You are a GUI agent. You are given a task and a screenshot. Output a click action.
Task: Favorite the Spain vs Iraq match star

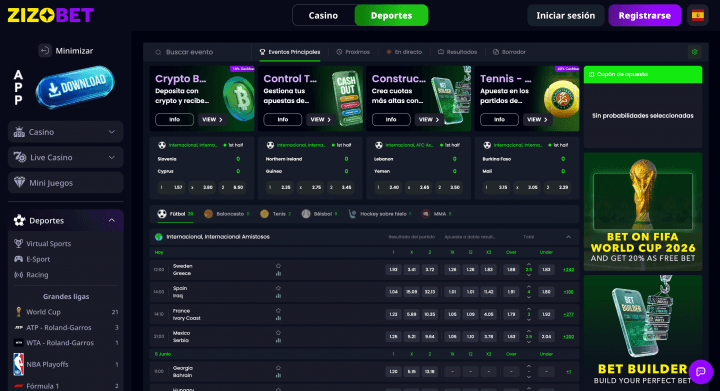(x=278, y=288)
